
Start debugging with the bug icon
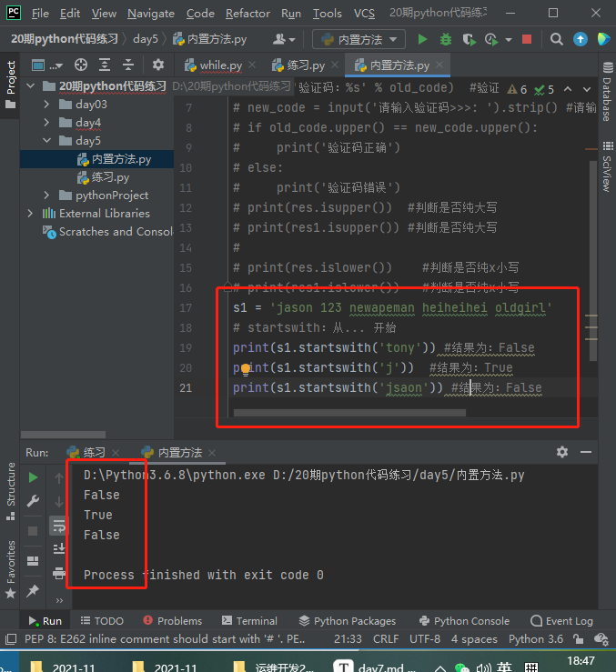pyautogui.click(x=446, y=39)
